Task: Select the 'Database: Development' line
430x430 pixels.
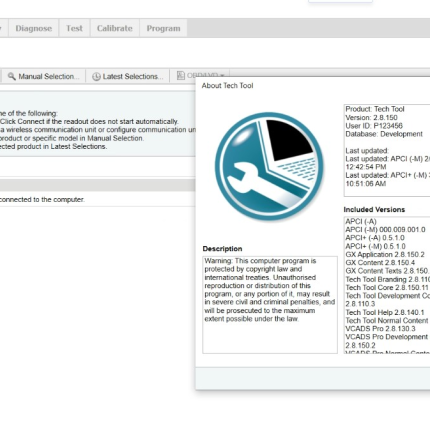Action: click(384, 134)
